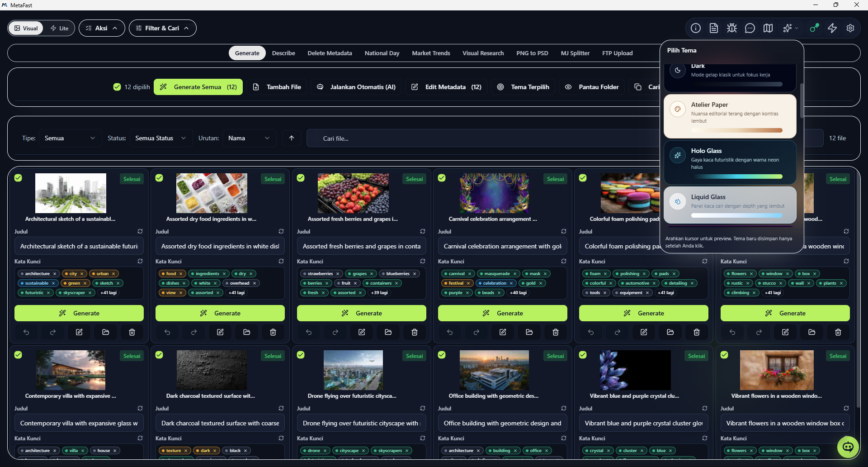Deselect the Assorted dry food card checkbox
Viewport: 868px width, 467px height.
tap(159, 178)
